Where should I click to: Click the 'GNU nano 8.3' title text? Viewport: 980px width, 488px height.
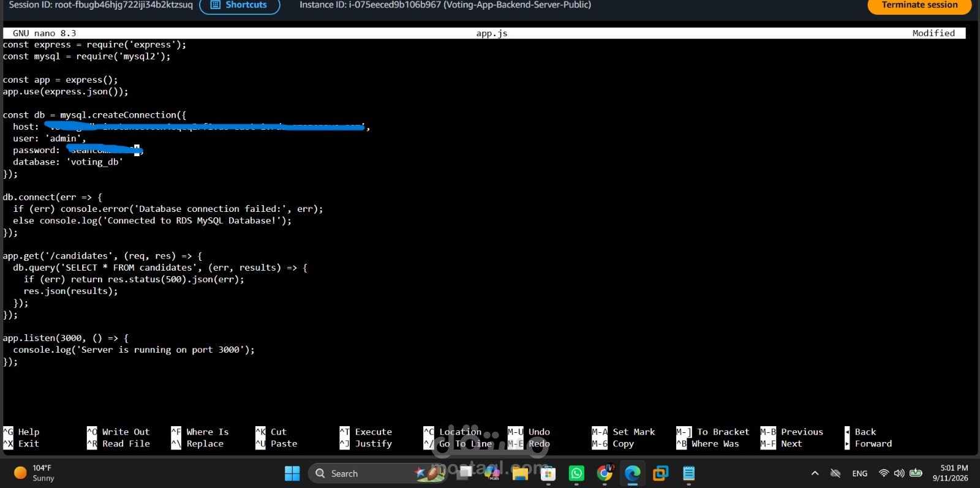(x=44, y=33)
